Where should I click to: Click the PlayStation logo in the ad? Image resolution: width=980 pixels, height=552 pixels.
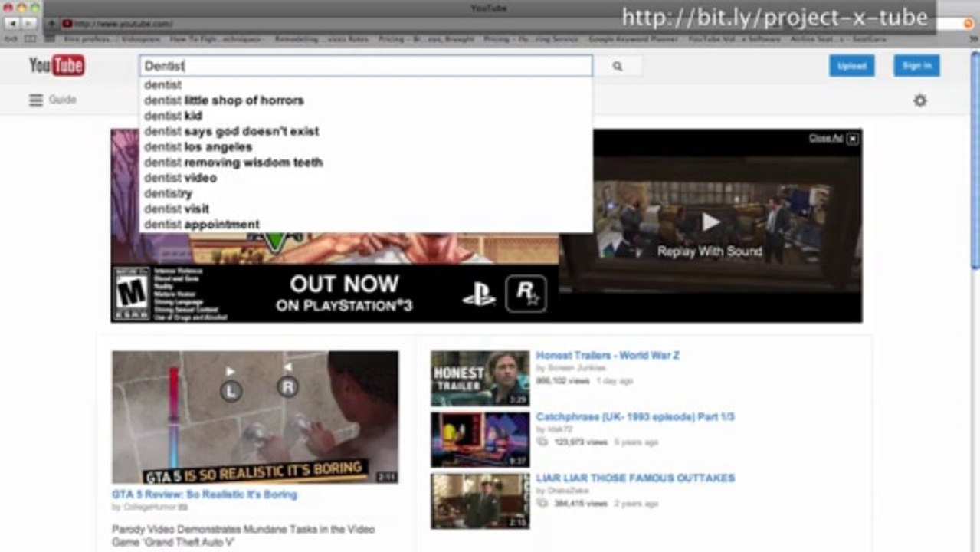(479, 294)
